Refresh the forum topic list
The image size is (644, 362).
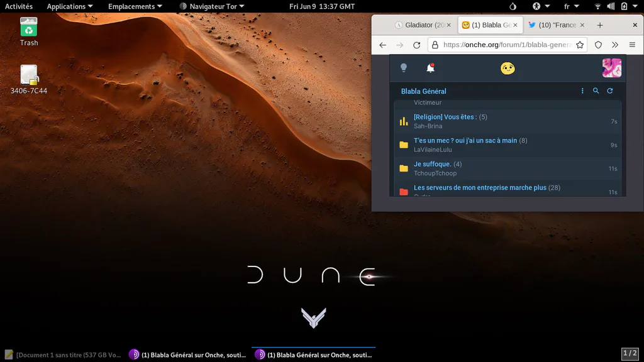click(610, 90)
